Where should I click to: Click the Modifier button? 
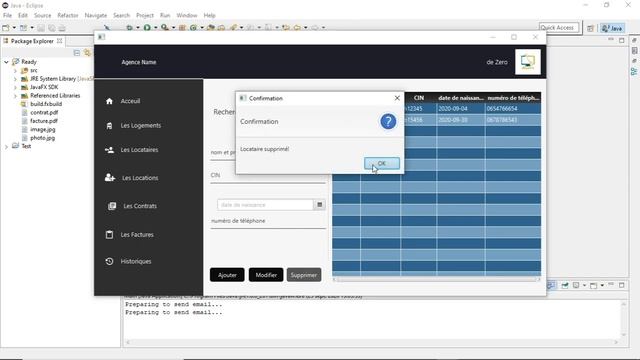[x=266, y=275]
